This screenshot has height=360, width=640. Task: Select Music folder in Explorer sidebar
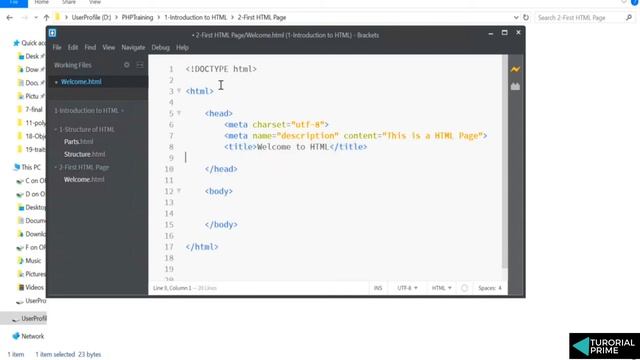(29, 261)
